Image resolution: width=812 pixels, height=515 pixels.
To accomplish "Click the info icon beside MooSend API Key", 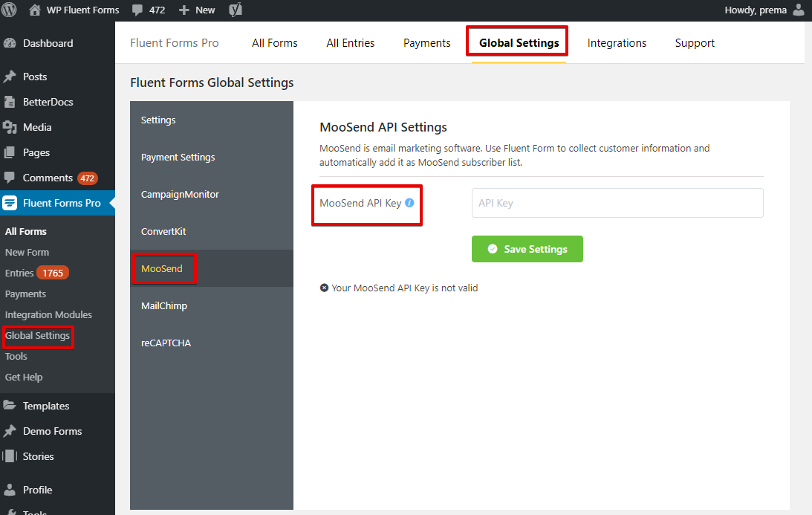I will (x=409, y=203).
